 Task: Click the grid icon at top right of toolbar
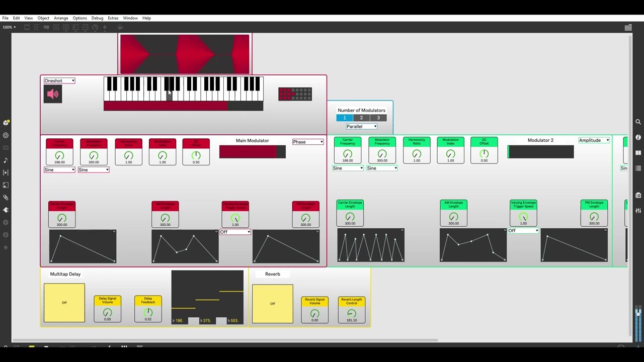click(x=628, y=28)
